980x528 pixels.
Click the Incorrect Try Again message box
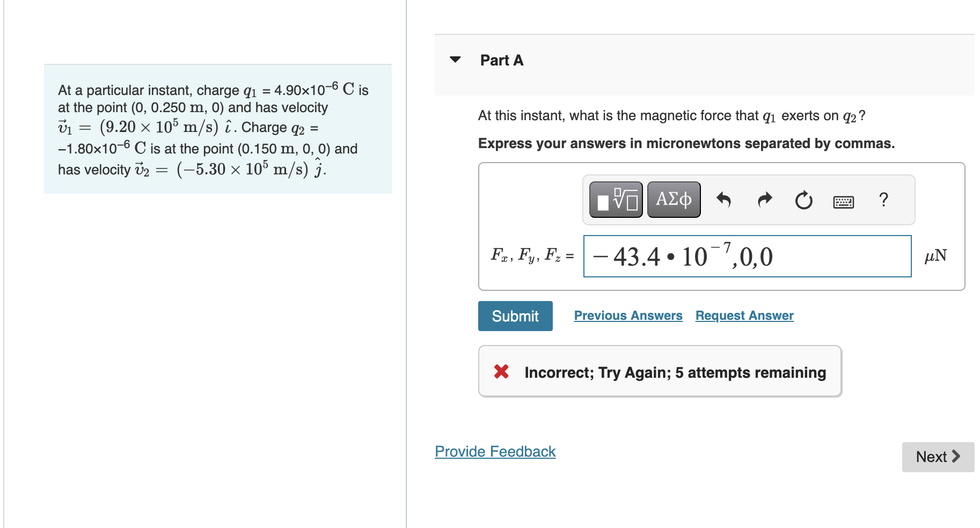pos(658,371)
